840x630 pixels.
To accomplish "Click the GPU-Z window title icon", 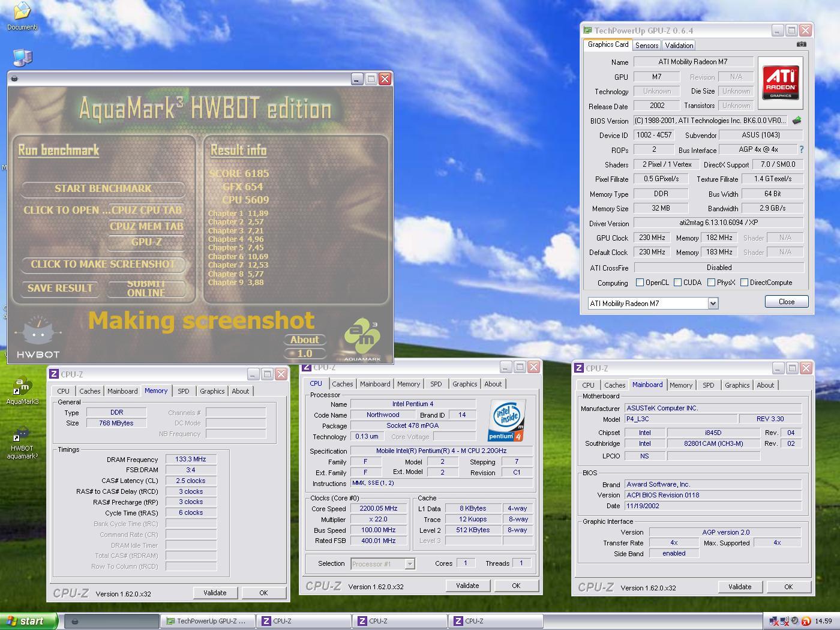I will click(588, 30).
